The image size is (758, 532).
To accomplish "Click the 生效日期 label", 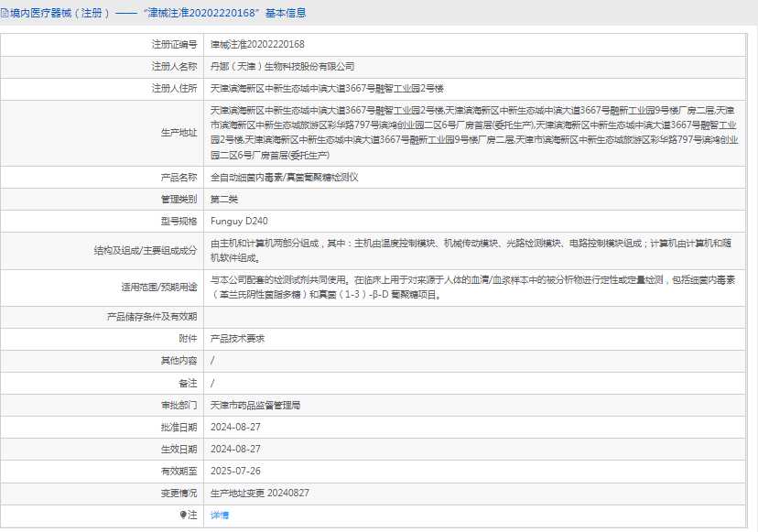I will [x=179, y=450].
